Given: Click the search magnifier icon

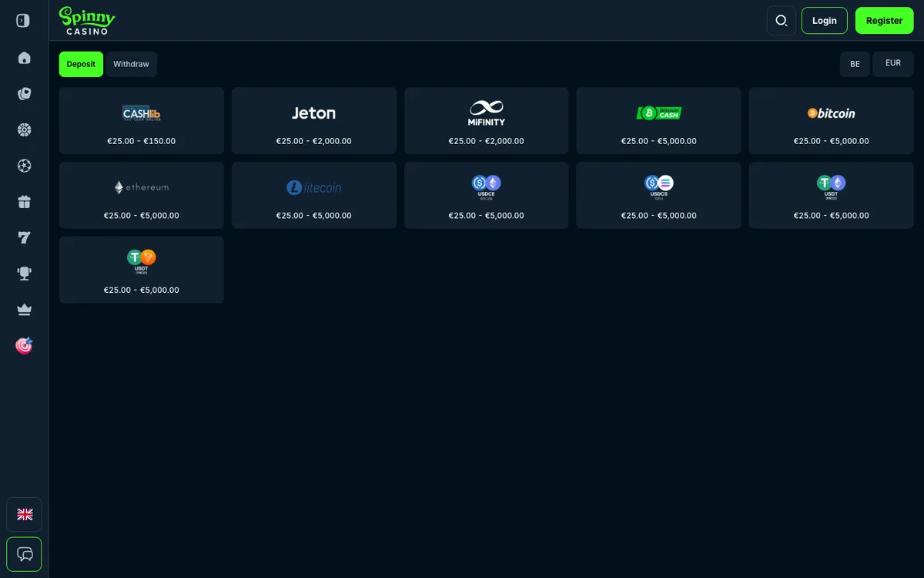Looking at the screenshot, I should (782, 21).
